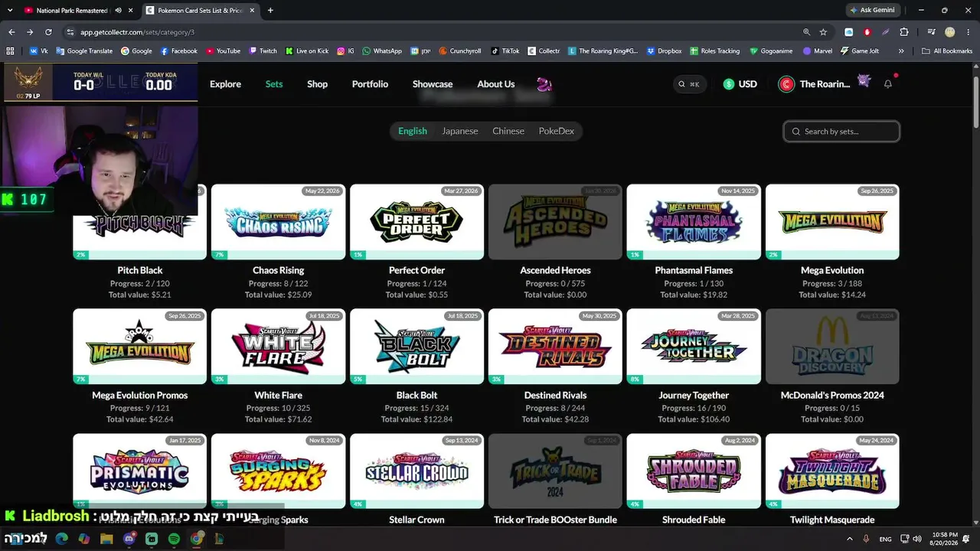This screenshot has width=980, height=551.
Task: Open the Shop page
Action: tap(317, 84)
